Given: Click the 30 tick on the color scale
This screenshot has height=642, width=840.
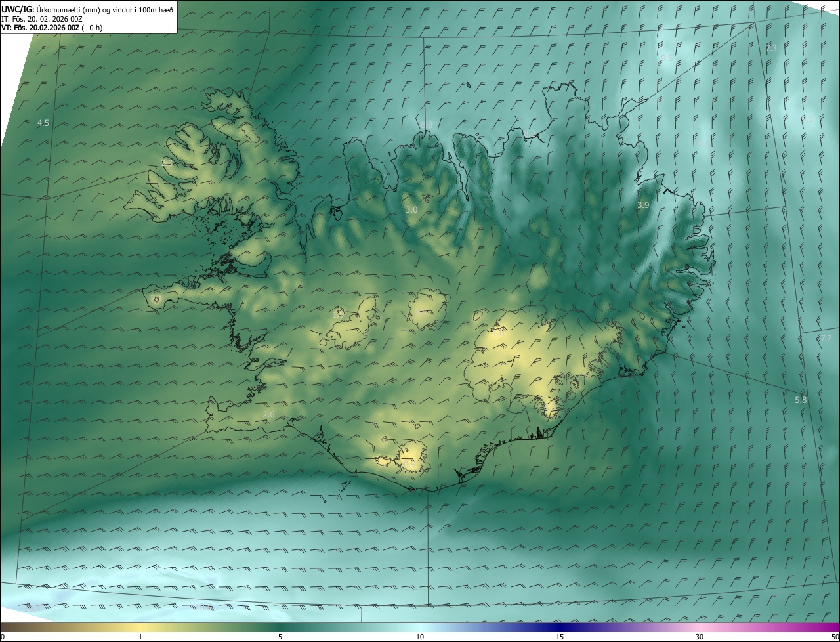Looking at the screenshot, I should click(x=700, y=637).
